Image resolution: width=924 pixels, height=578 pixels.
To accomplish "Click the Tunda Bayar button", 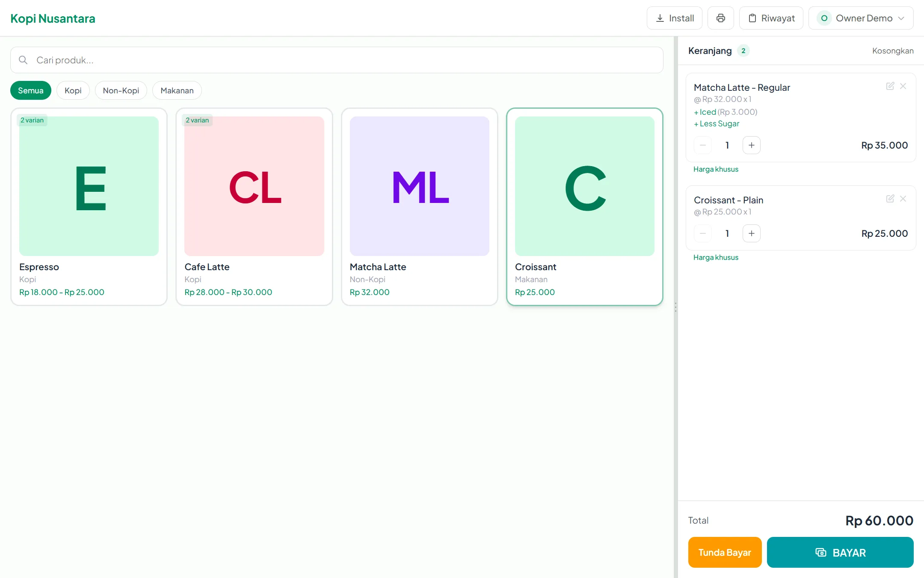I will coord(725,552).
